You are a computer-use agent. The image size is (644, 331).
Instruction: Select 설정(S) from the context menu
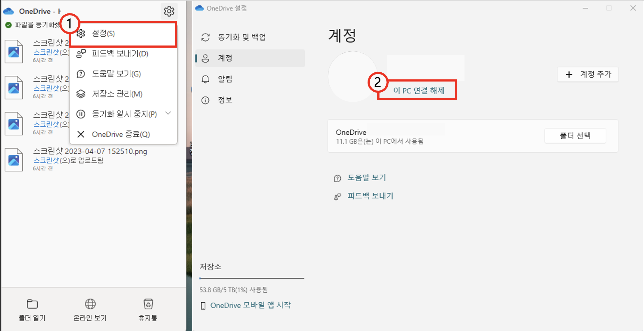click(x=103, y=34)
